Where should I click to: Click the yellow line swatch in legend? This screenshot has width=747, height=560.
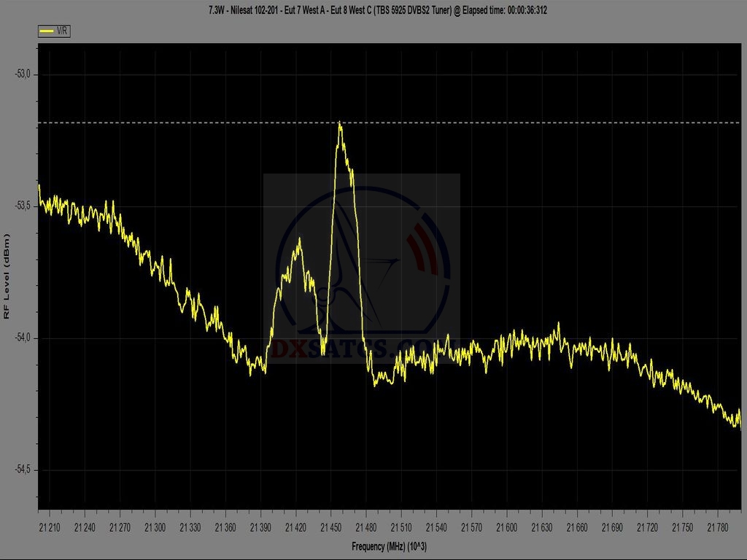[47, 31]
